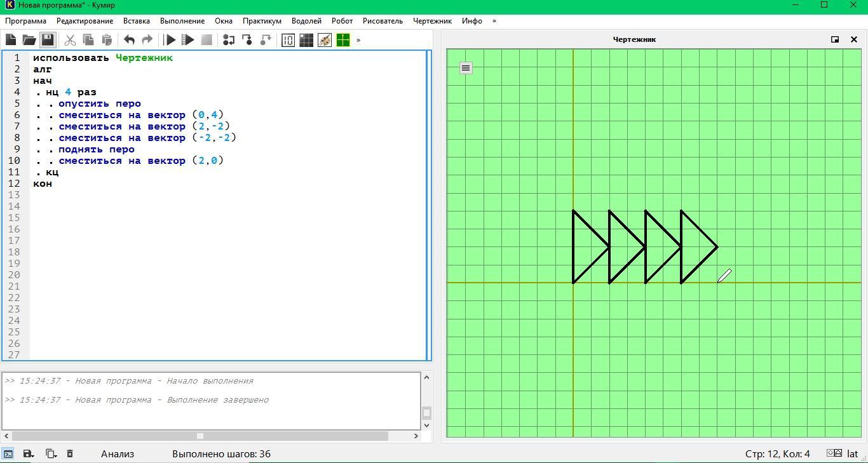Viewport: 868px width, 463px height.
Task: Run the program in blind mode
Action: [188, 40]
